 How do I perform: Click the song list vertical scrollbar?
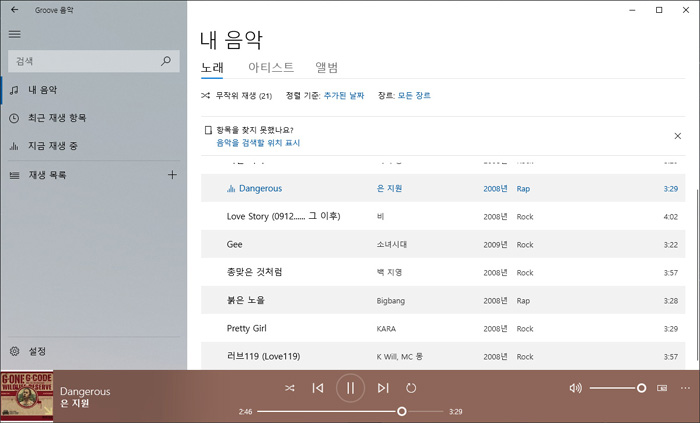coord(697,275)
